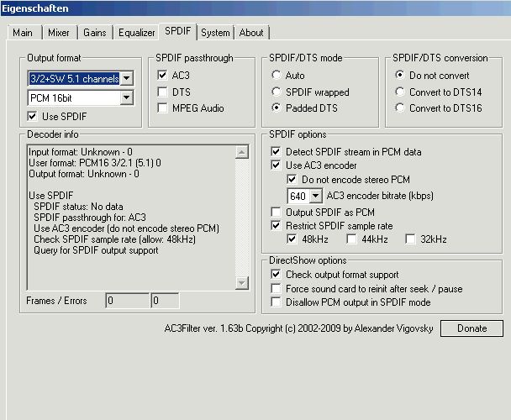Switch to the Main tab
511x420 pixels.
pyautogui.click(x=23, y=33)
